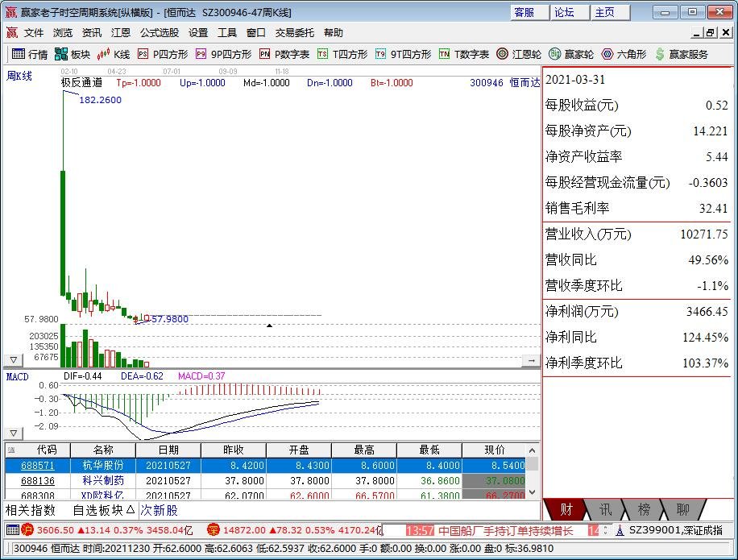The image size is (738, 560).
Task: Open the 9T四方形 tool
Action: coord(404,54)
